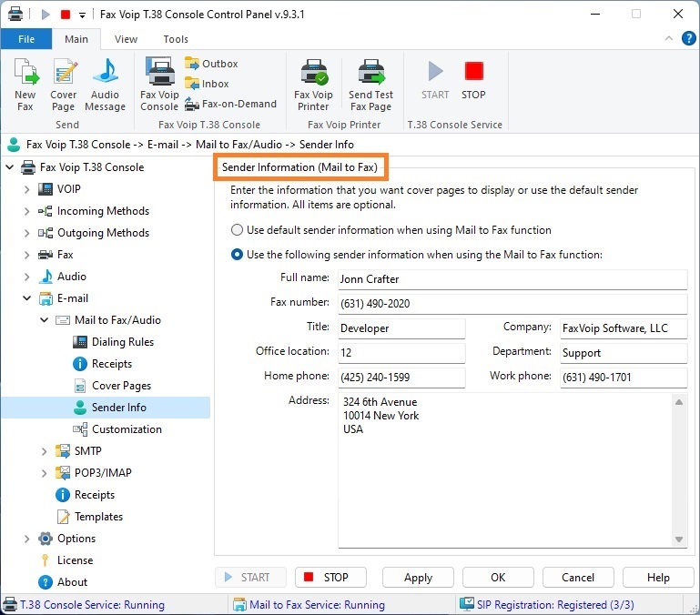700x615 pixels.
Task: Click the Company input field
Action: click(624, 328)
